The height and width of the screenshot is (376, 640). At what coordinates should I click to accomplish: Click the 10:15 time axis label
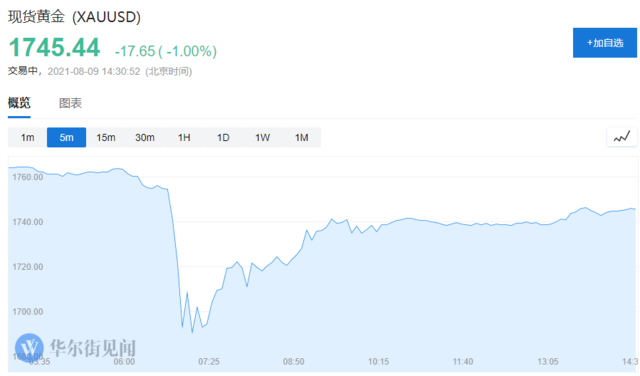(378, 361)
